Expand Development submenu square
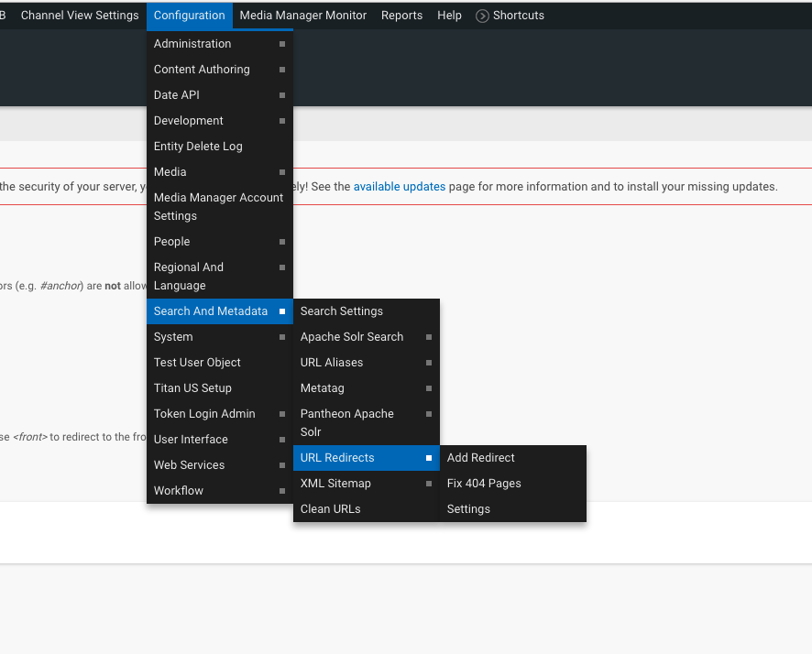Viewport: 812px width, 654px height. (x=282, y=121)
